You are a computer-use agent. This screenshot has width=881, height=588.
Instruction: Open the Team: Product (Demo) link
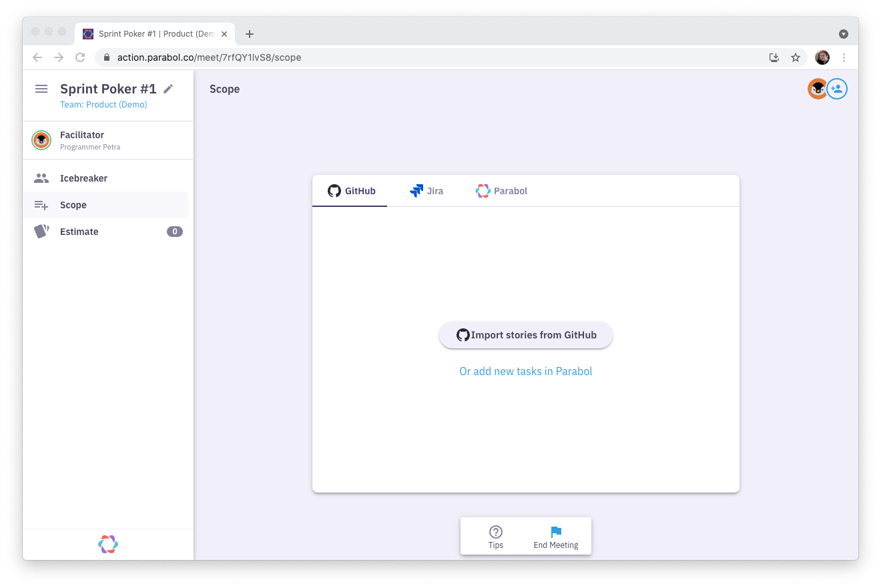click(103, 104)
